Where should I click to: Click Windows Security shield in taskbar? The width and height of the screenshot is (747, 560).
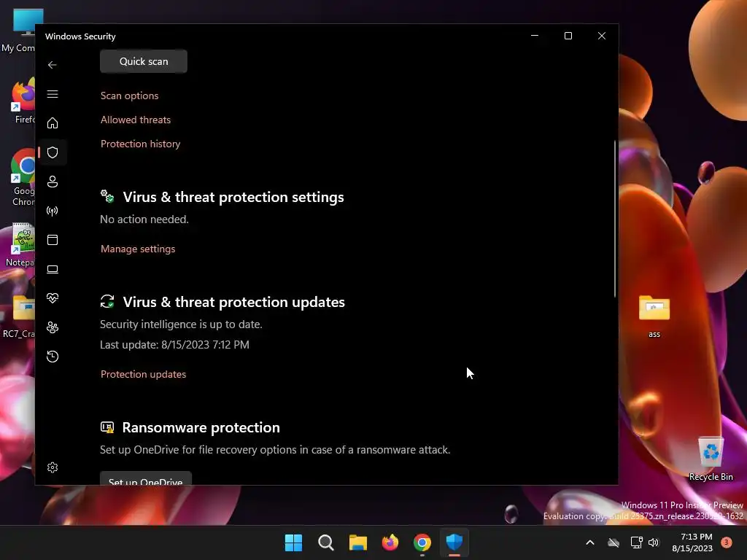454,542
